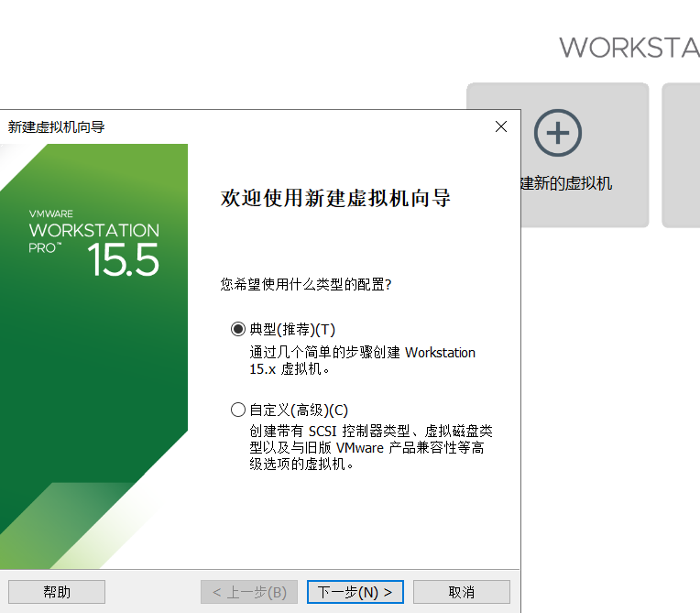Click the 15.5 version number in the green banner
This screenshot has width=700, height=613.
coord(124,261)
